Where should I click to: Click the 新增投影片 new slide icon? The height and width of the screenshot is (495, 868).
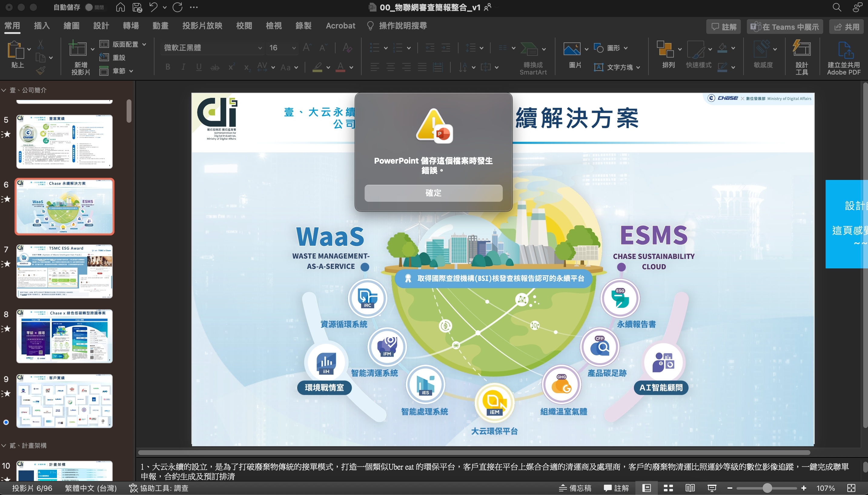pyautogui.click(x=78, y=48)
